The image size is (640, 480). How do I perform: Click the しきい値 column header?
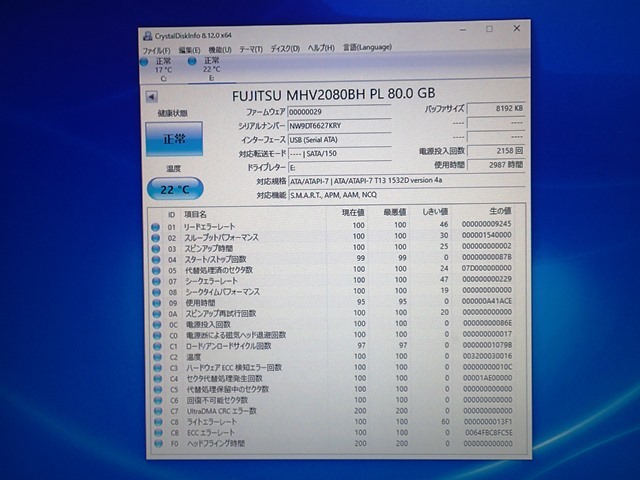tap(435, 211)
